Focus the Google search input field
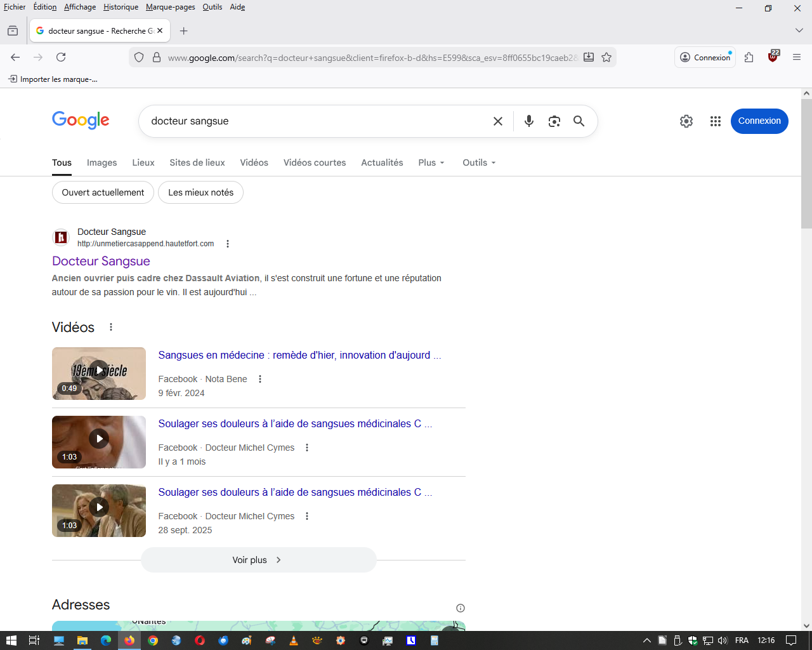Image resolution: width=812 pixels, height=650 pixels. [x=317, y=121]
